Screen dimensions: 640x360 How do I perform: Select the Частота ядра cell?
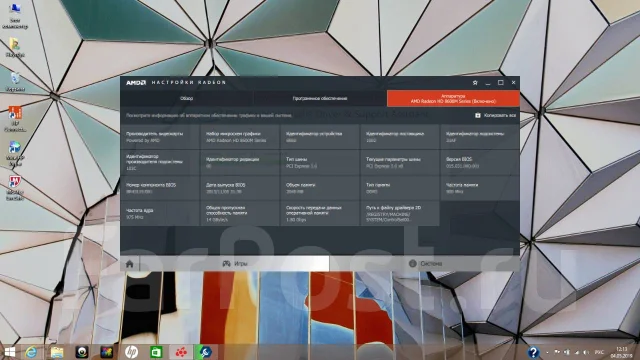coord(160,213)
